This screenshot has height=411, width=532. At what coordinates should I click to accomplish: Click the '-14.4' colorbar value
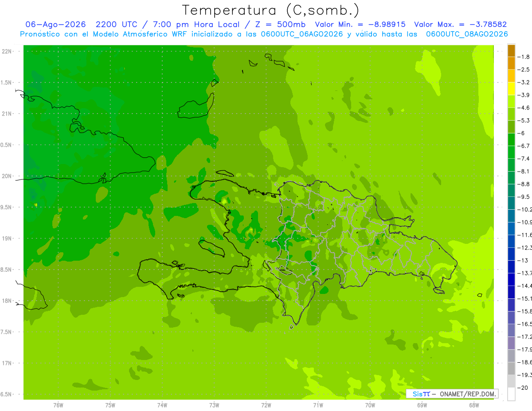tap(524, 286)
